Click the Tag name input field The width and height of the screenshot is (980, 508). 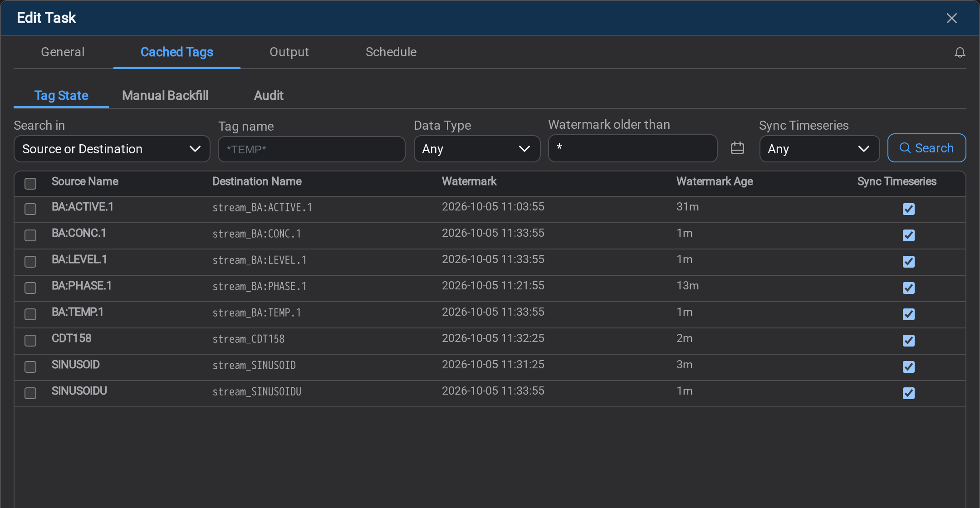[x=311, y=149]
